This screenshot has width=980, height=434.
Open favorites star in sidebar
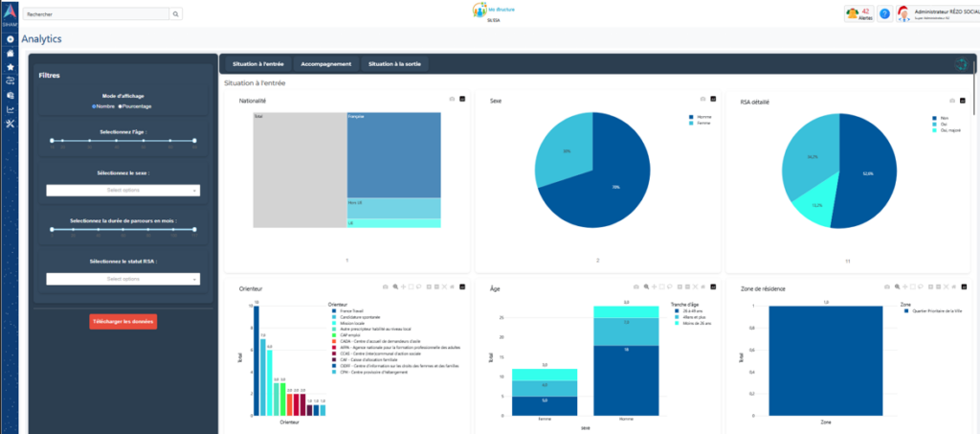[x=10, y=67]
